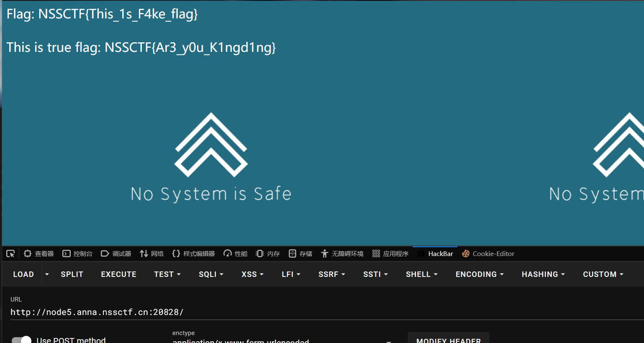
Task: Run the request with EXECUTE
Action: click(119, 274)
